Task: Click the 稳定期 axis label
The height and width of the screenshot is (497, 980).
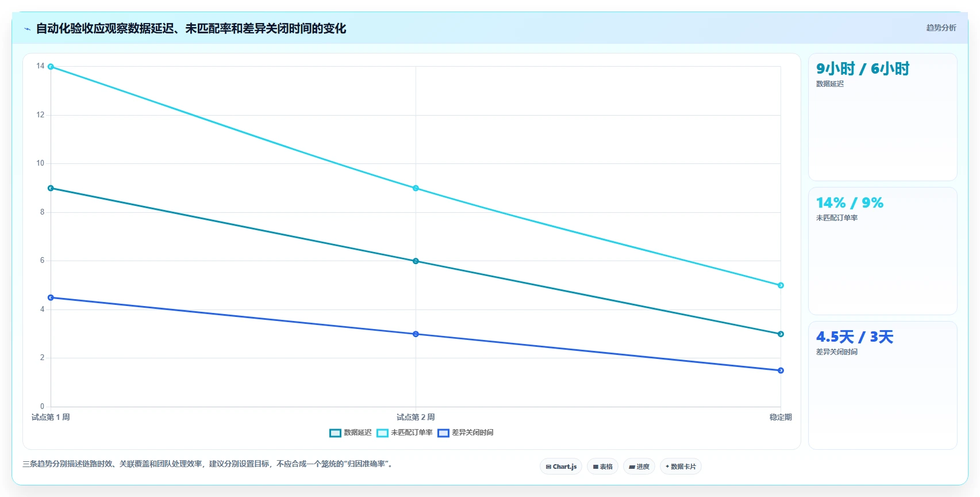Action: [781, 417]
